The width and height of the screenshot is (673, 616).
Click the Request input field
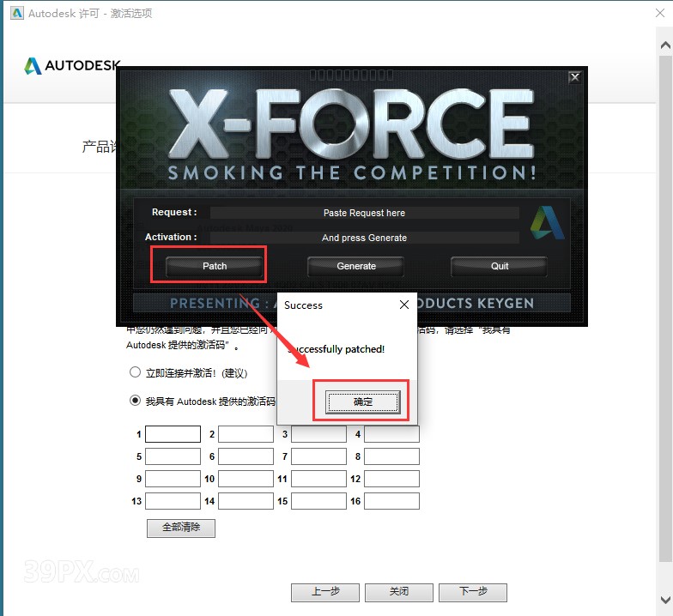tap(364, 213)
